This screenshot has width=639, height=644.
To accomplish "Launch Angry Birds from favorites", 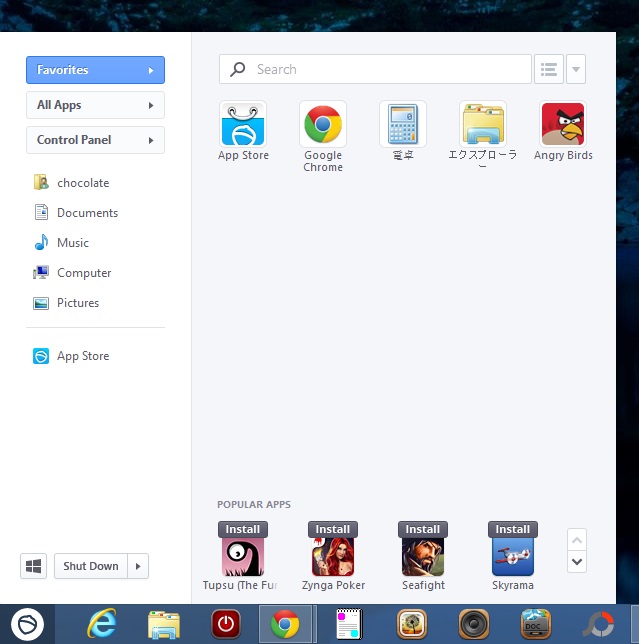I will click(563, 124).
